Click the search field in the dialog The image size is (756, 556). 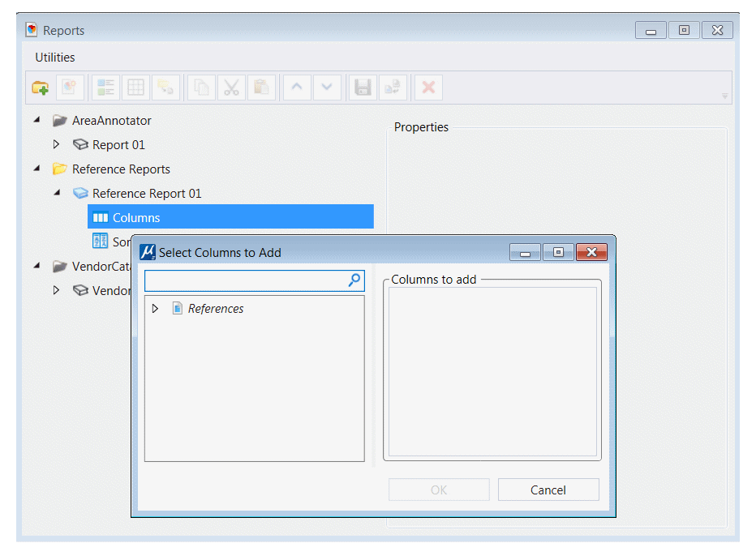click(255, 280)
